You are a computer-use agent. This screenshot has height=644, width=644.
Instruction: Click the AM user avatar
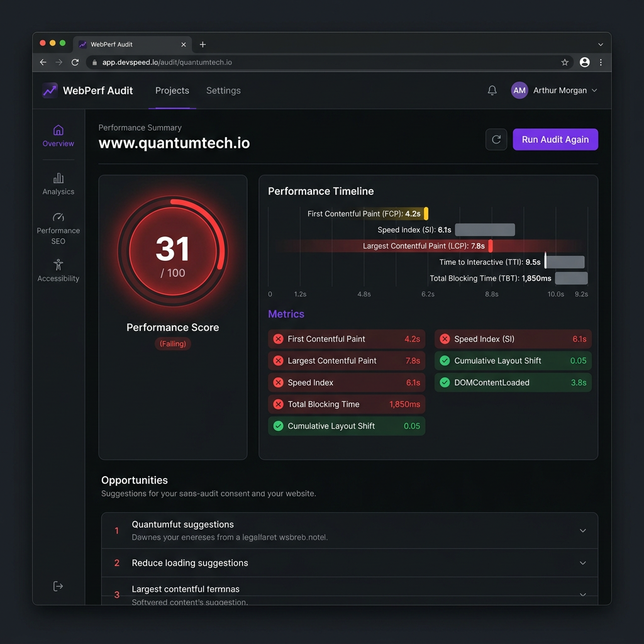(x=519, y=91)
